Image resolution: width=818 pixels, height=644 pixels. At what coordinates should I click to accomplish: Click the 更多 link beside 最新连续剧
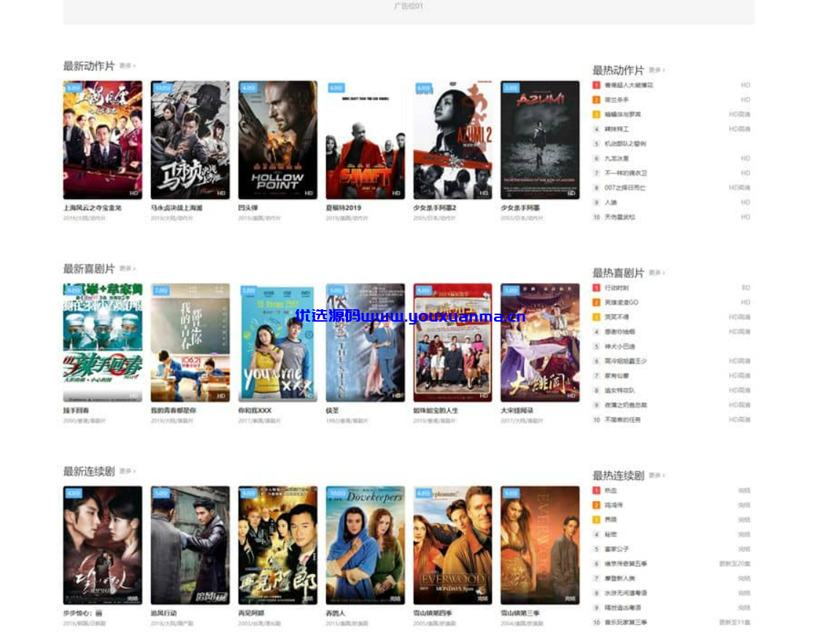pyautogui.click(x=127, y=471)
